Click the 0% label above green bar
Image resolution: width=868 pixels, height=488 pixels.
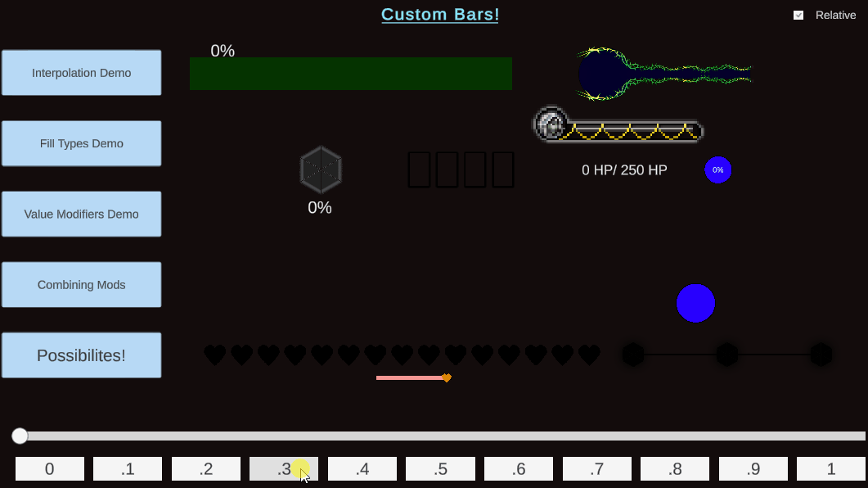[223, 51]
